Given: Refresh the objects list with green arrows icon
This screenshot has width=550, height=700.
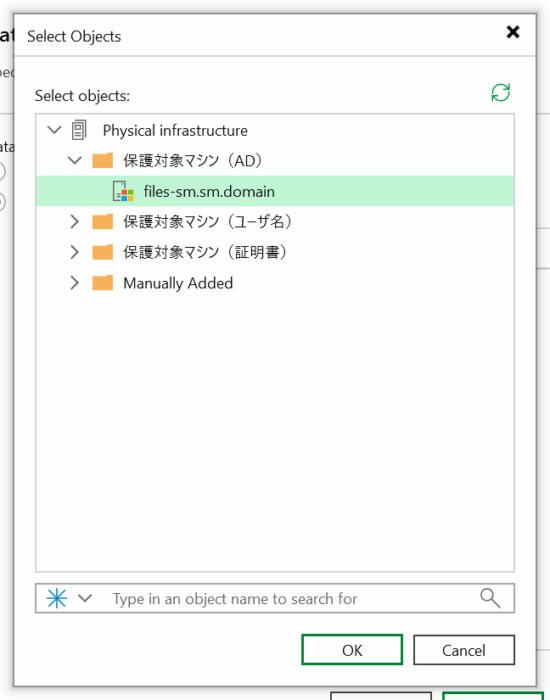Looking at the screenshot, I should [x=500, y=93].
